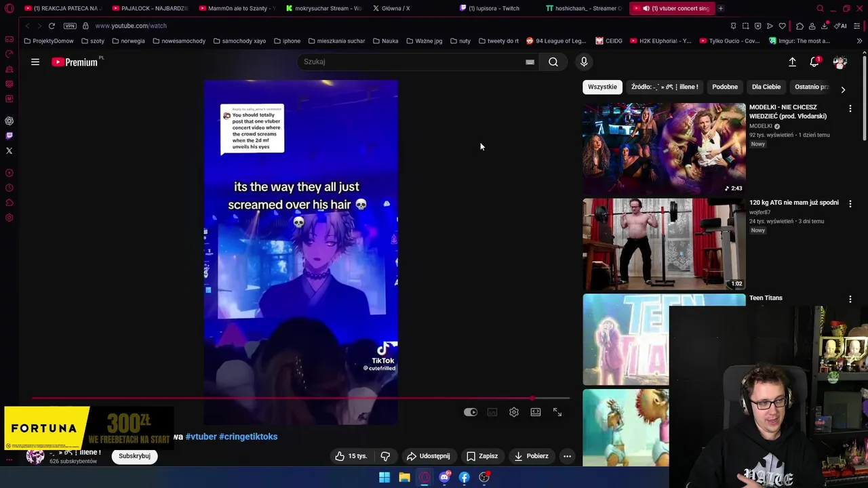Open the account avatar menu
Image resolution: width=868 pixels, height=488 pixels.
point(840,62)
